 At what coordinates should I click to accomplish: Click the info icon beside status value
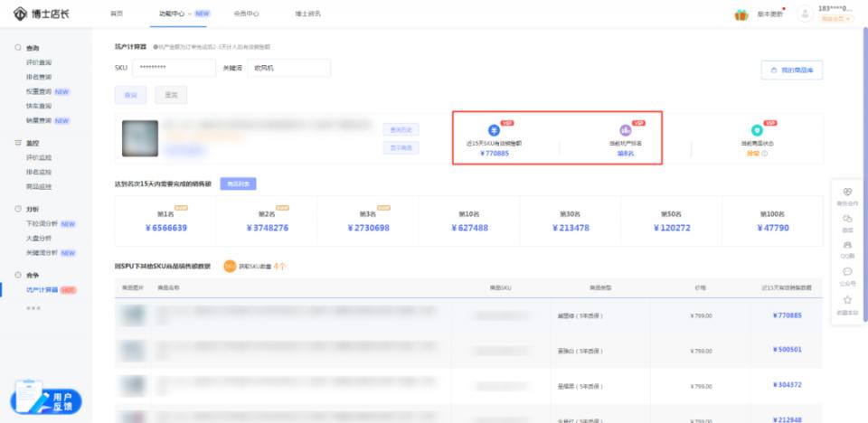coord(765,154)
